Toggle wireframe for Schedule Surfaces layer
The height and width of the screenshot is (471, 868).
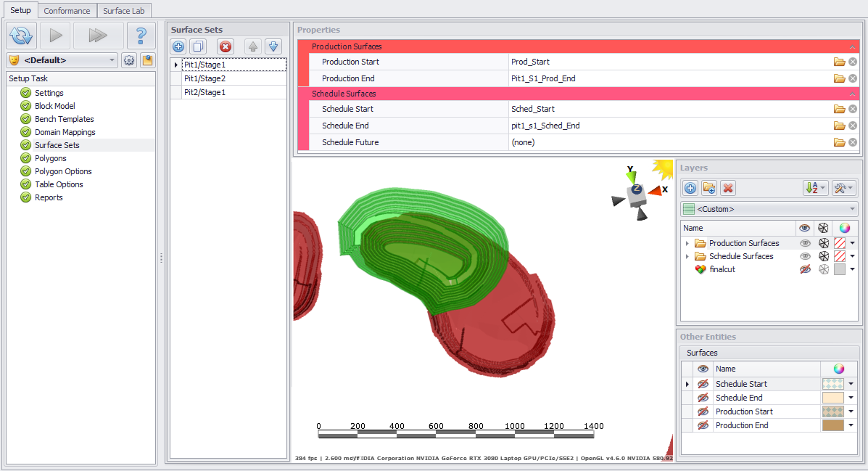pyautogui.click(x=824, y=257)
